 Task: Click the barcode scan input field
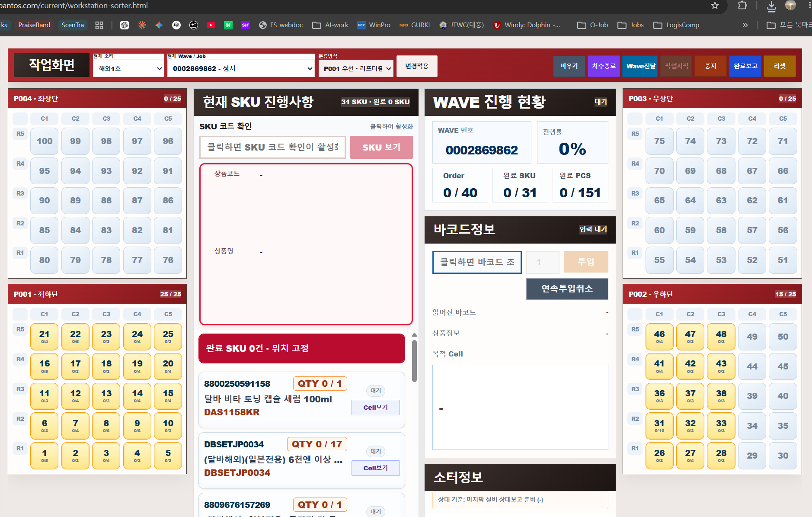[477, 262]
